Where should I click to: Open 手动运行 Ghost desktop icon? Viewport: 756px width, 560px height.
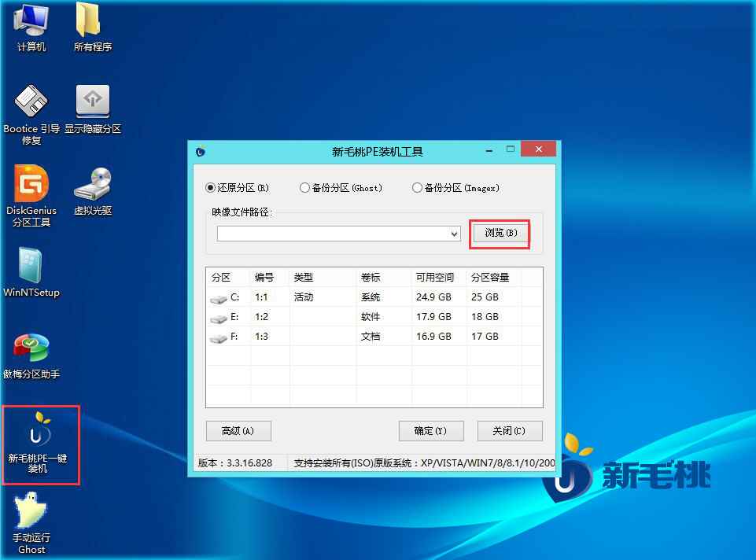tap(31, 523)
